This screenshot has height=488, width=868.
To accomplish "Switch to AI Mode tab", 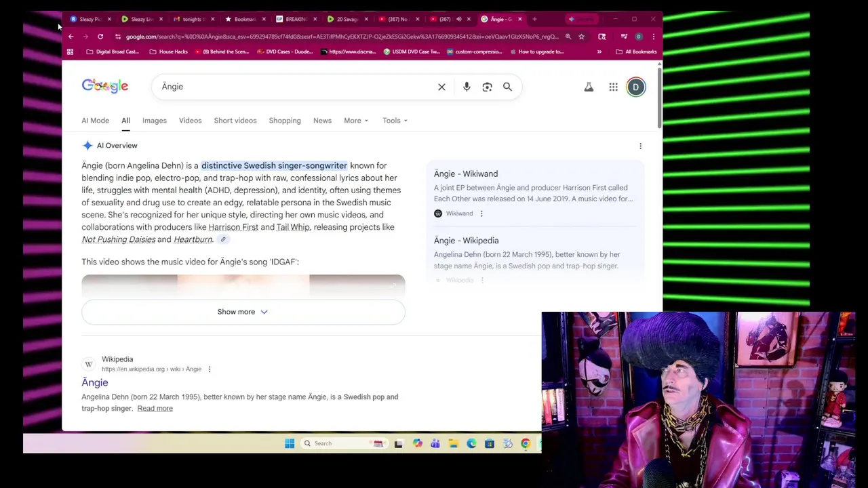I will (x=96, y=121).
